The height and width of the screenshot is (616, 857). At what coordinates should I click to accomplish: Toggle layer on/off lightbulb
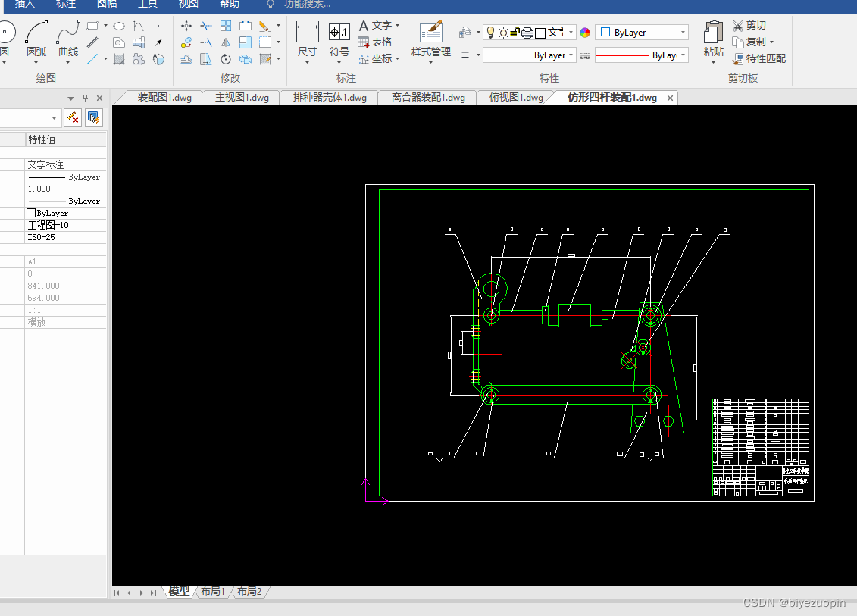point(490,33)
